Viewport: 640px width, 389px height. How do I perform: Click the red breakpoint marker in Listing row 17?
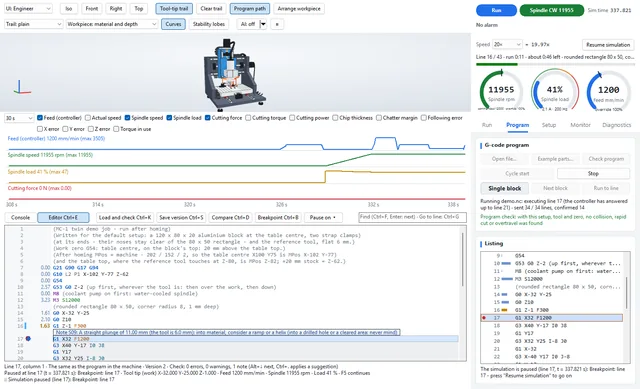click(x=484, y=318)
